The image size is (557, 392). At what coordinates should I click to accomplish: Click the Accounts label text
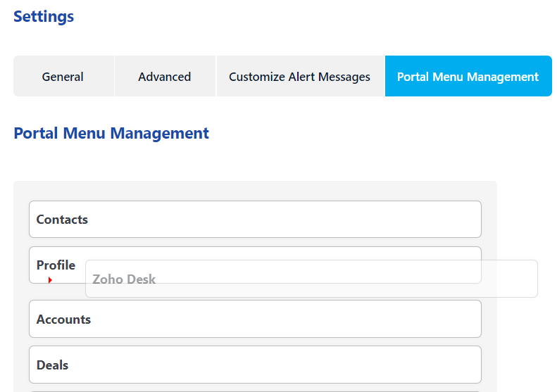tap(63, 320)
